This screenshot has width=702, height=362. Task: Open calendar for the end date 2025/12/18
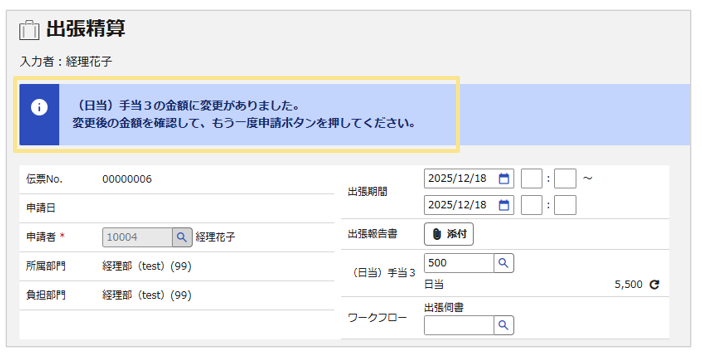click(504, 205)
